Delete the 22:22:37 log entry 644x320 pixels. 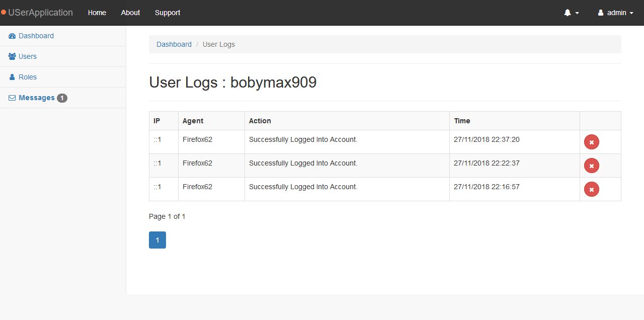[x=591, y=166]
